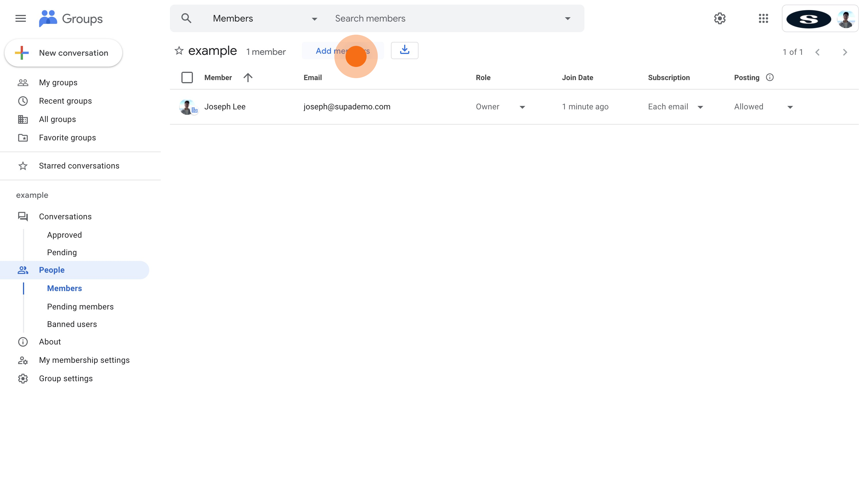
Task: Open Allowed posting dropdown
Action: [764, 107]
